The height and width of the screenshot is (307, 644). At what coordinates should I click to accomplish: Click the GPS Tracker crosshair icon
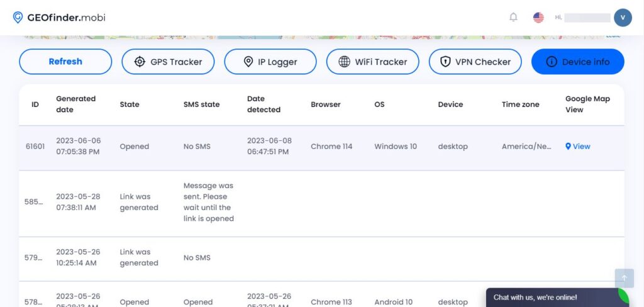pyautogui.click(x=140, y=62)
